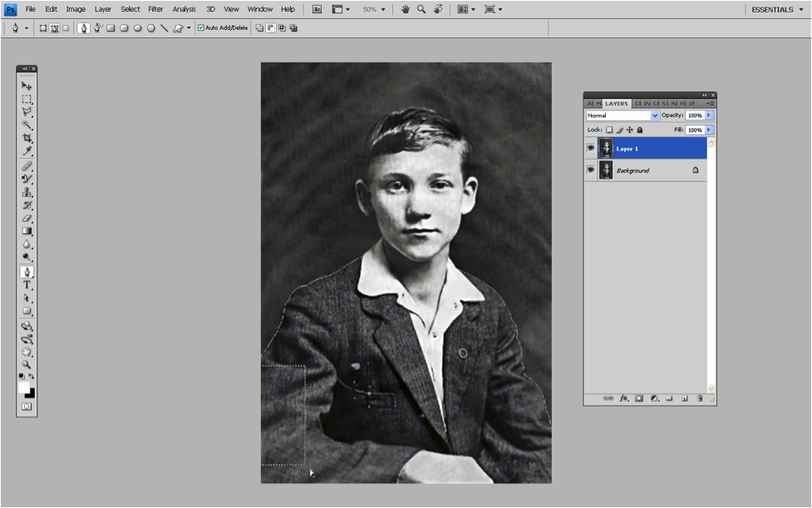The image size is (812, 508).
Task: Select the Crop tool in the toolbox
Action: [27, 138]
